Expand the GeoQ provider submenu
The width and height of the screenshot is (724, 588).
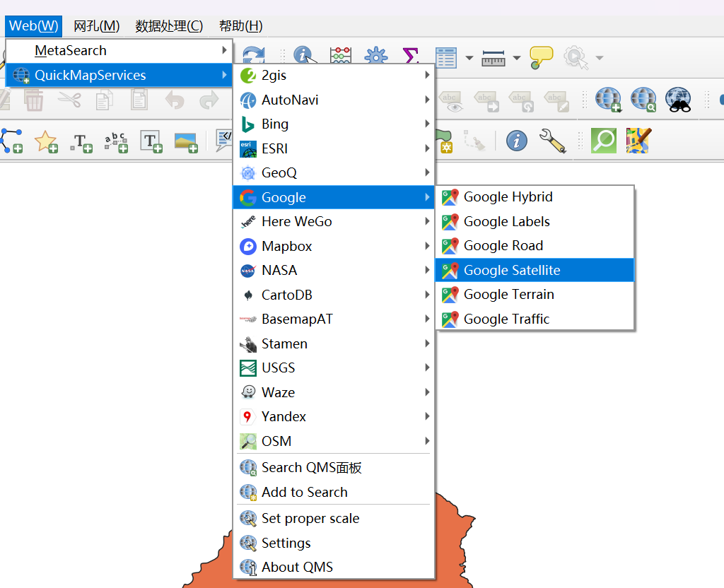334,172
